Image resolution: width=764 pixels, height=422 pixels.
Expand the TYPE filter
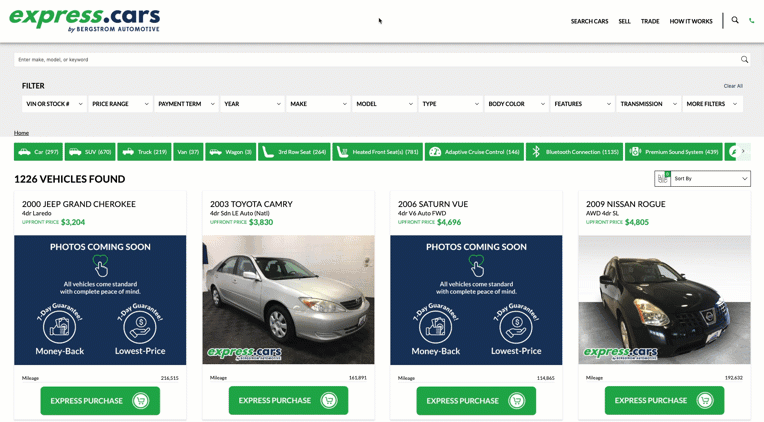point(450,104)
